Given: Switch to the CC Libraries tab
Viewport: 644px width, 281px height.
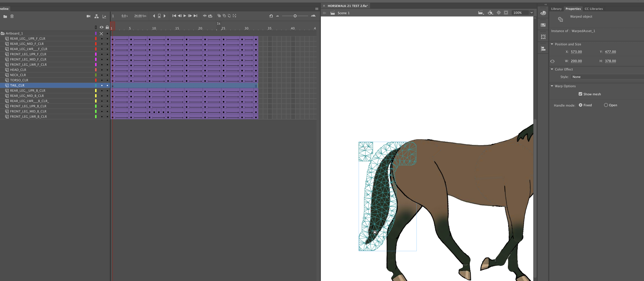Looking at the screenshot, I should 594,9.
